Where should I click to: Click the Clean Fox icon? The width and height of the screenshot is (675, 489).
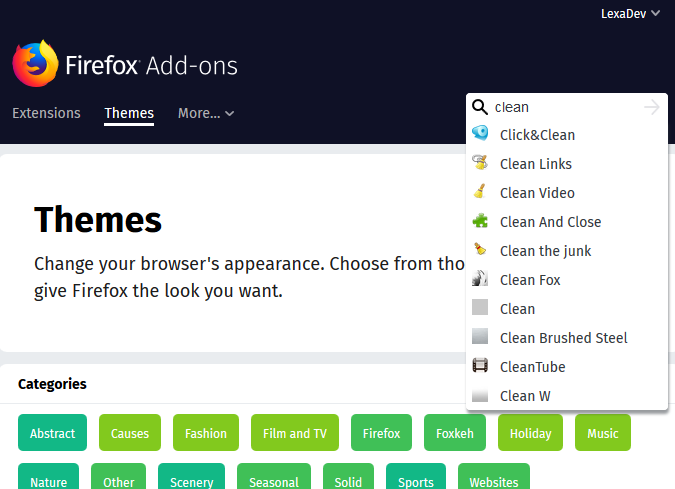480,279
